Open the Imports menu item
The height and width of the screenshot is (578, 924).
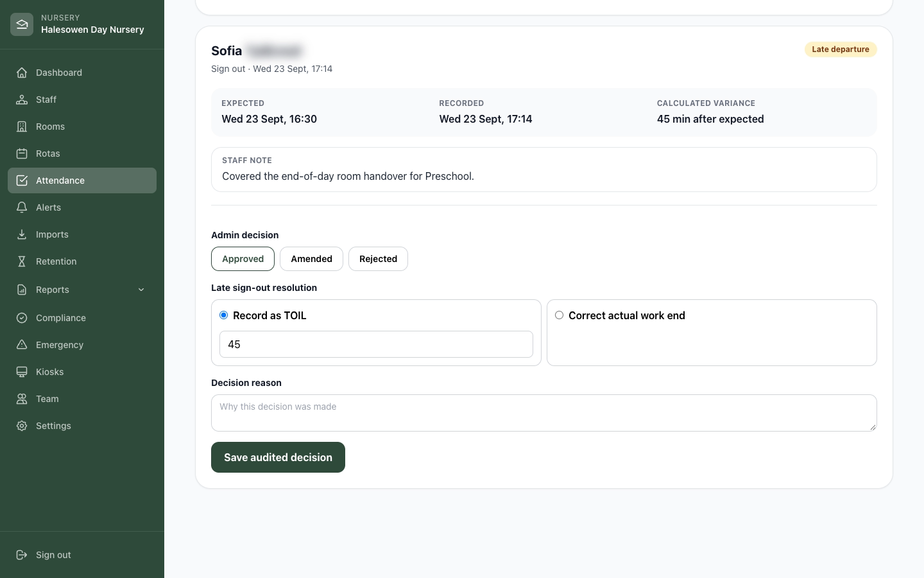tap(82, 234)
